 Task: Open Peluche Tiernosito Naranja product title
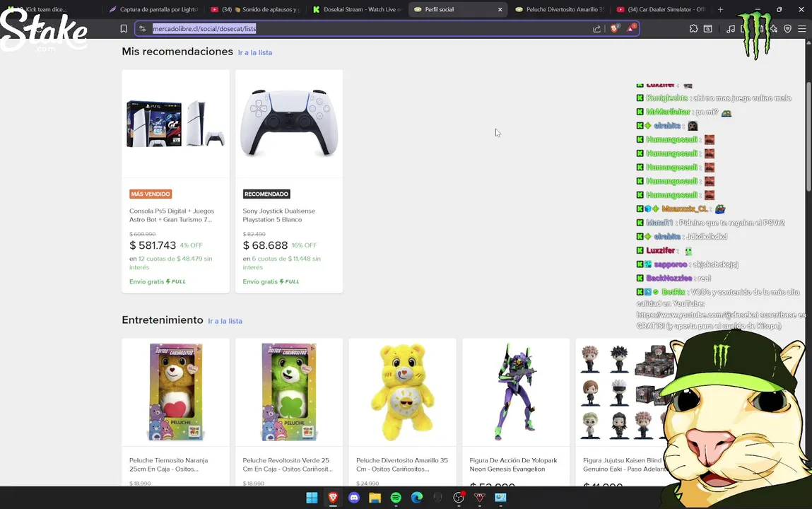pyautogui.click(x=168, y=464)
